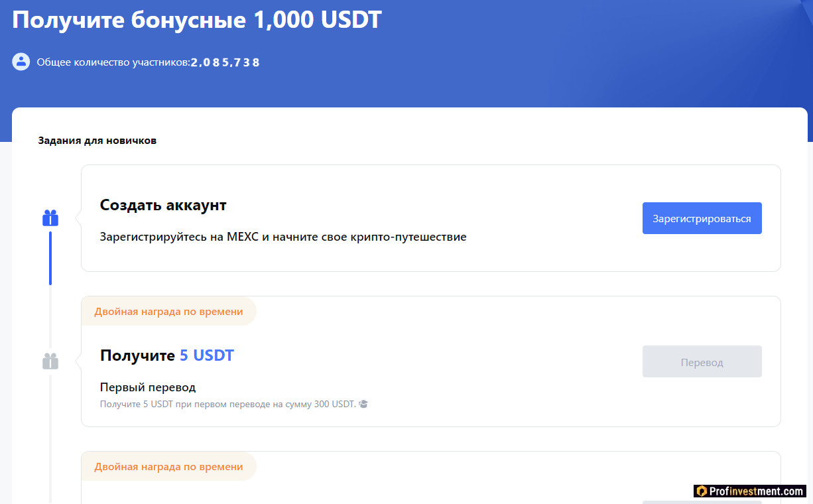The height and width of the screenshot is (504, 813).
Task: Click the total participants counter 2,085,738
Action: (x=225, y=62)
